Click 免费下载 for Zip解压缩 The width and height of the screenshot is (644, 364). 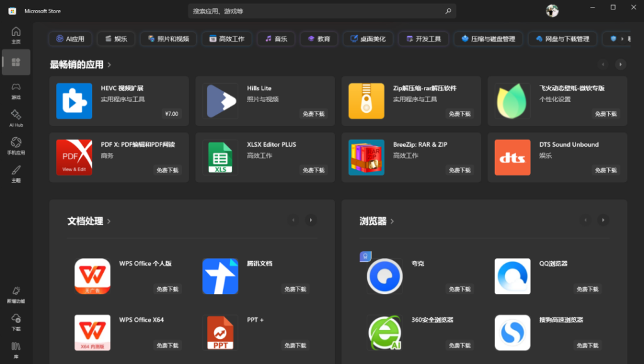pos(460,114)
